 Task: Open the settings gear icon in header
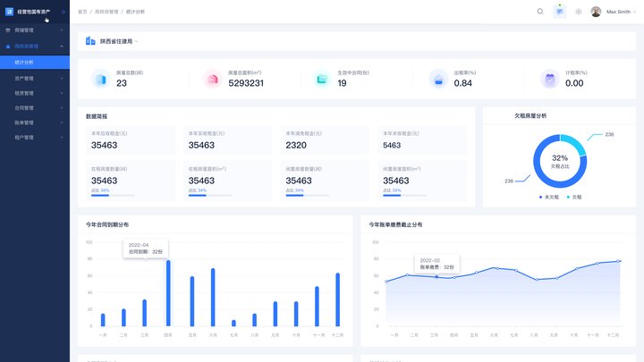pyautogui.click(x=579, y=12)
